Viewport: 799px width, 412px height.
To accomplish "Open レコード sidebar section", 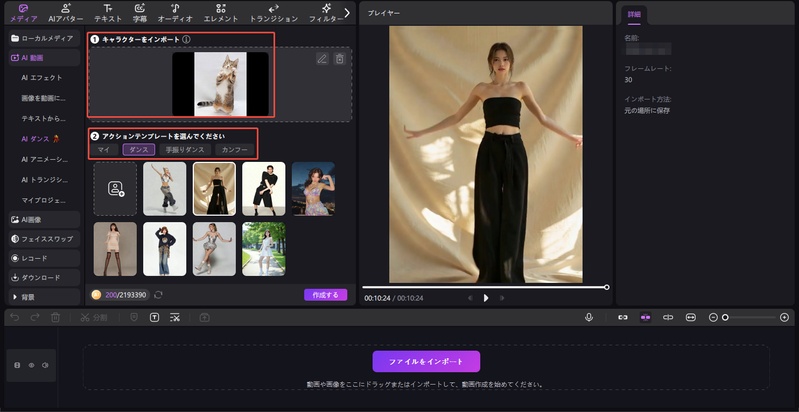I will point(44,258).
